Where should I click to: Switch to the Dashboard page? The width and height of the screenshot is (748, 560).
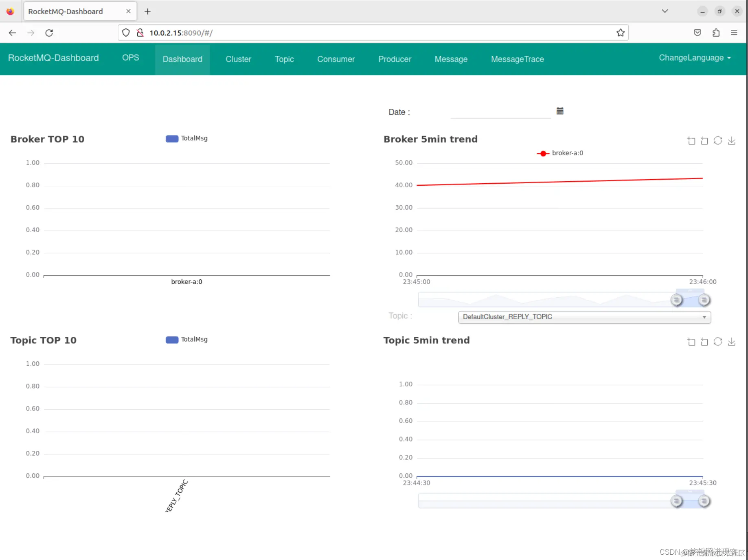[x=182, y=59]
